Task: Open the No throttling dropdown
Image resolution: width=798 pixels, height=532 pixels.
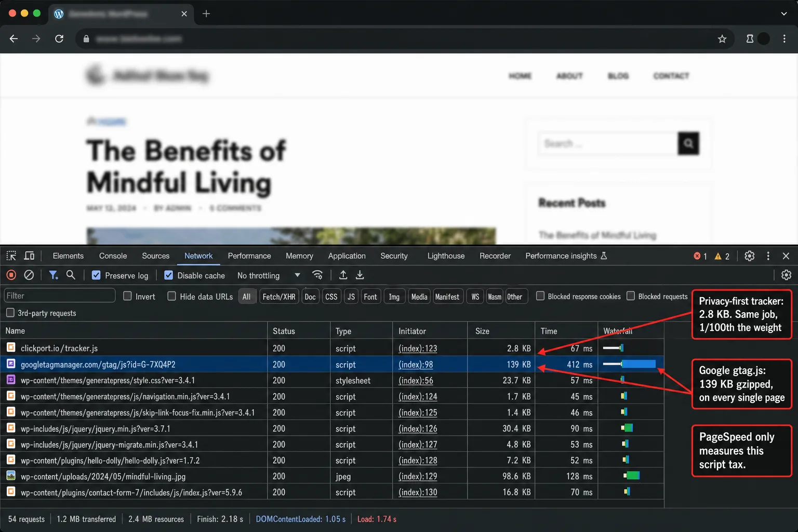Action: 269,275
